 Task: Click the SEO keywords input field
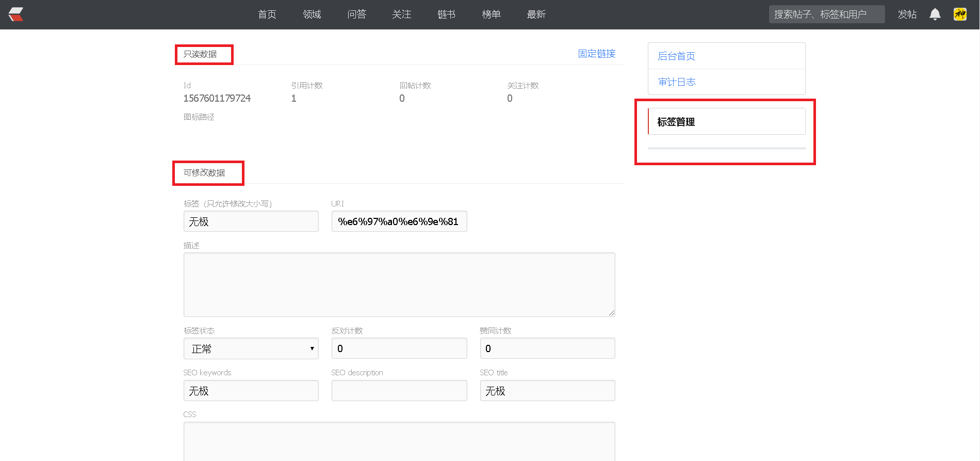[251, 391]
